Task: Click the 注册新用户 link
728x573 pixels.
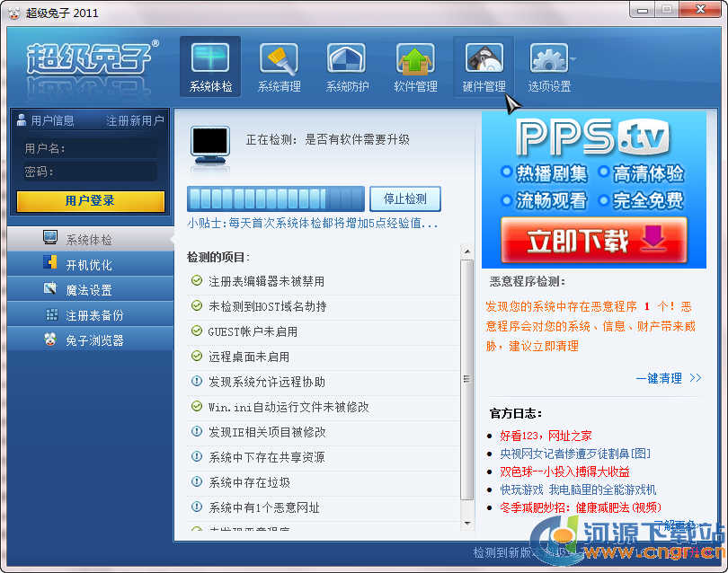Action: 135,120
